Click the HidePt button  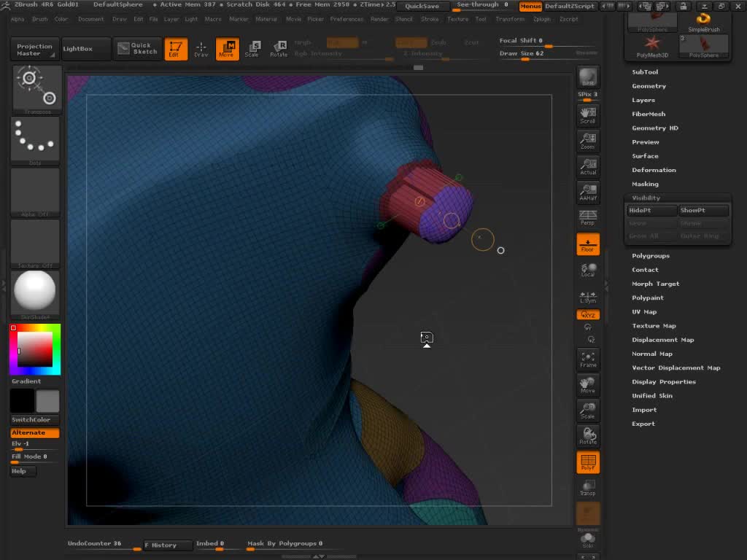(652, 211)
